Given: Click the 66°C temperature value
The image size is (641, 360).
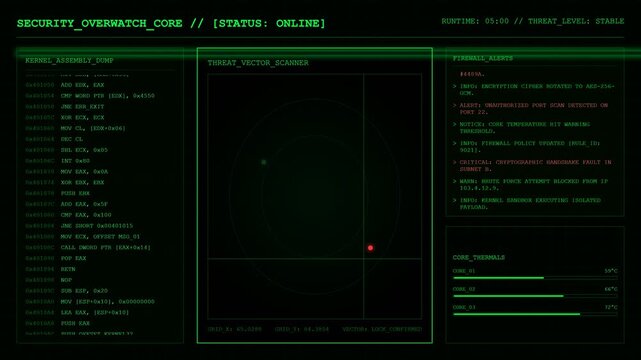Looking at the screenshot, I should (x=611, y=289).
